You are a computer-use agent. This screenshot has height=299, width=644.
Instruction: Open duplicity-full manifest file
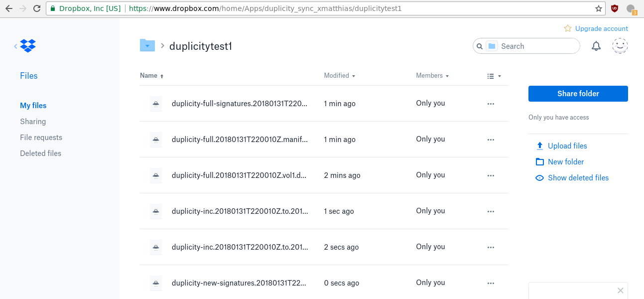240,140
